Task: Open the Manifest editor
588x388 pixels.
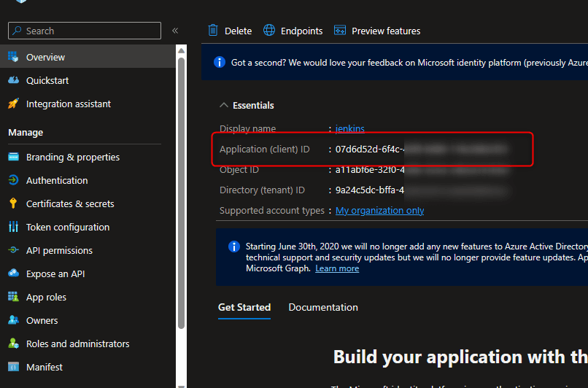Action: click(x=45, y=367)
